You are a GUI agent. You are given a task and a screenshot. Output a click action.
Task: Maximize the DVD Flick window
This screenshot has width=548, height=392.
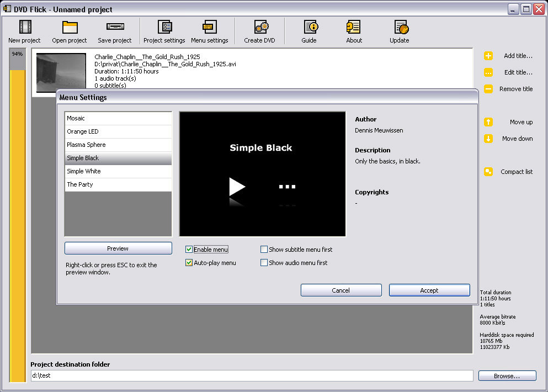point(526,9)
